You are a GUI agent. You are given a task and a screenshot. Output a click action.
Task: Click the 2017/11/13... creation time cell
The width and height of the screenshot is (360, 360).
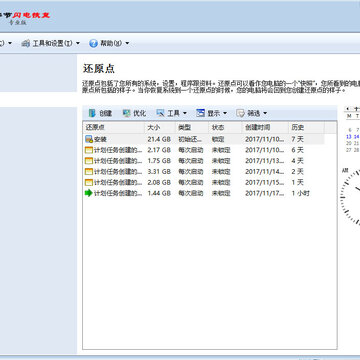[265, 161]
